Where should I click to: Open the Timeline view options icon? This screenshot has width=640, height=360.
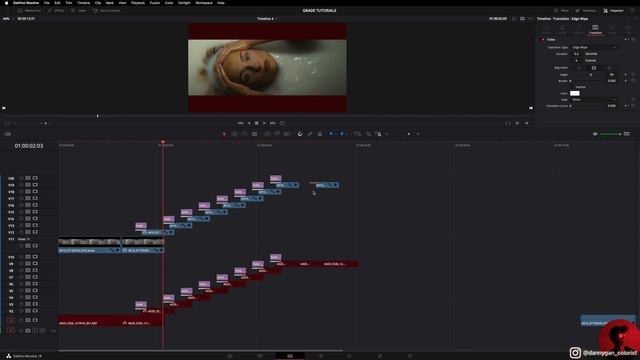(x=8, y=134)
